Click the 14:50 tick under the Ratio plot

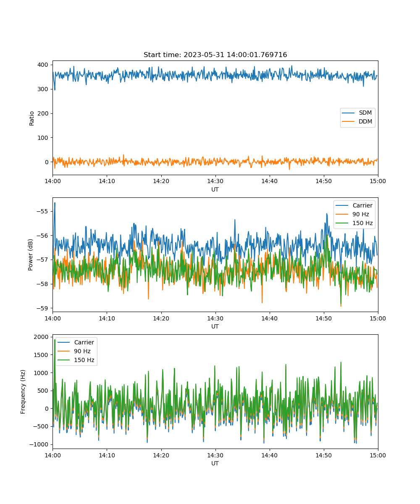(323, 181)
